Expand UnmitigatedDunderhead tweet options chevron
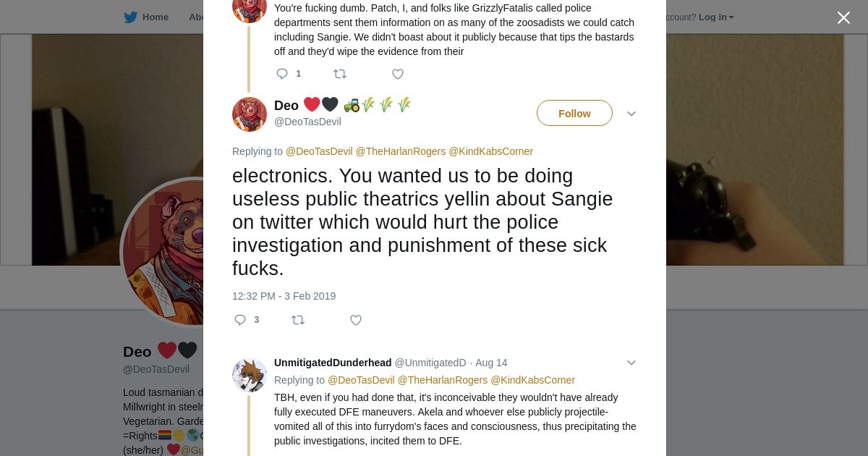Screen dimensions: 868x456 631,363
